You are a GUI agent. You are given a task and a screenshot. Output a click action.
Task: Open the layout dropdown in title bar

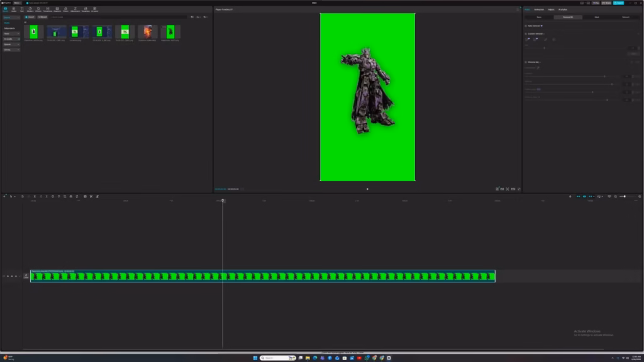coord(582,3)
